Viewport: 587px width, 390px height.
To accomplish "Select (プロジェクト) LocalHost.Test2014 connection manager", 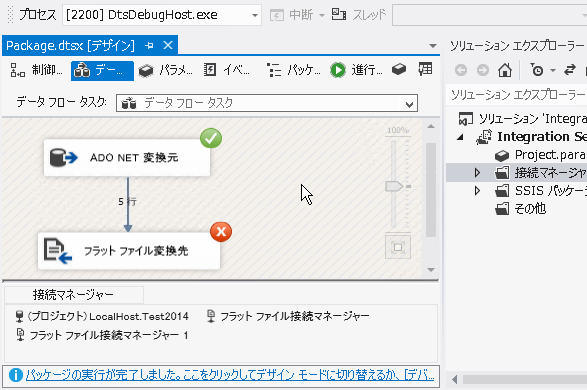I will (x=102, y=317).
